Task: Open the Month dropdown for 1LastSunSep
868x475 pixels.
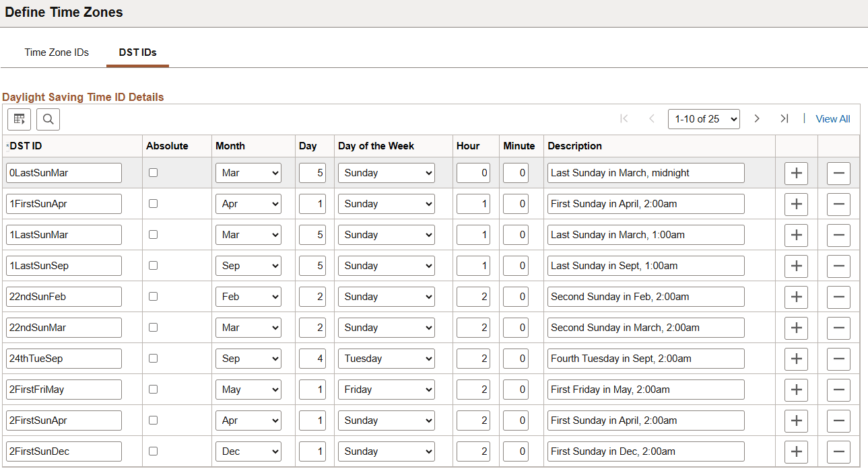Action: tap(248, 265)
